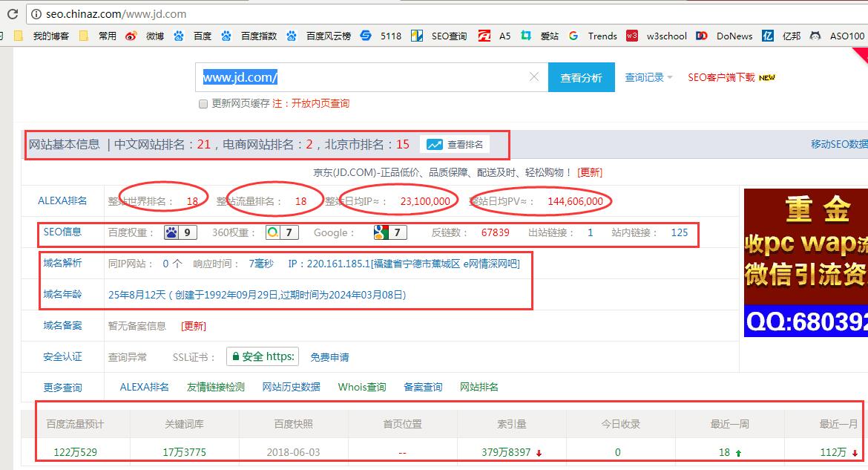Open the site info icon in the address bar
Viewport: 868px width, 470px height.
[36, 14]
